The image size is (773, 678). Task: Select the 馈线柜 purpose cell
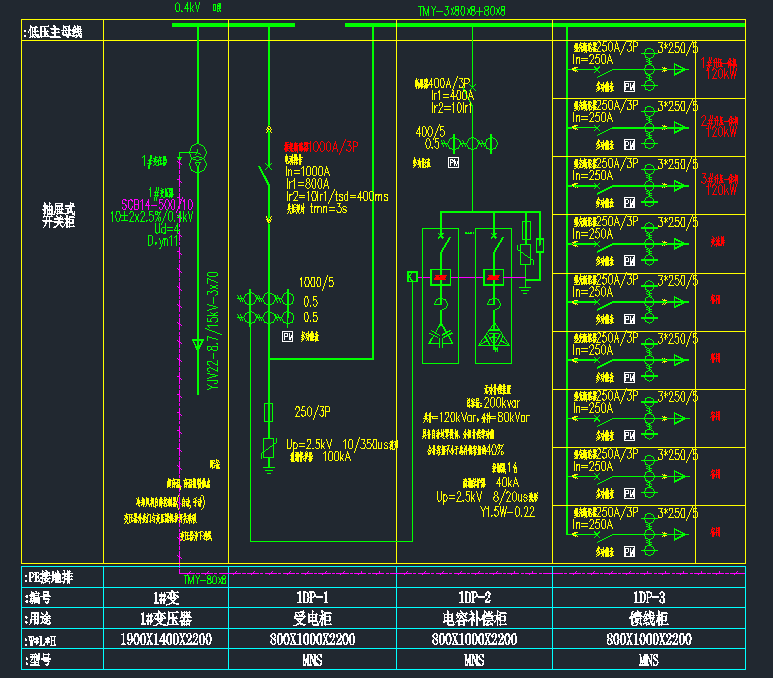648,618
